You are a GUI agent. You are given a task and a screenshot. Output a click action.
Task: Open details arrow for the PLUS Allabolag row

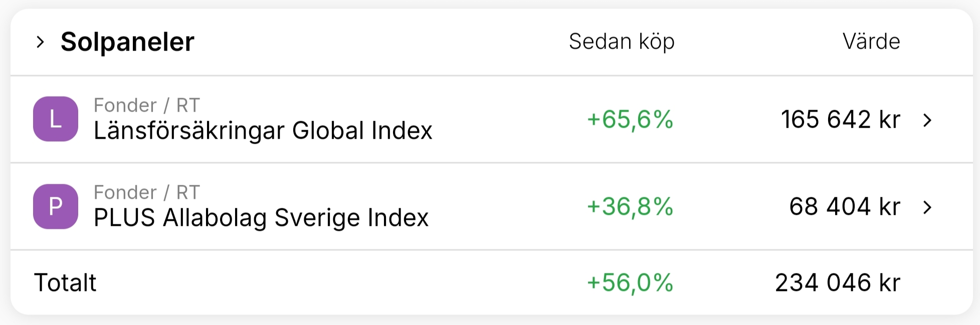click(927, 207)
